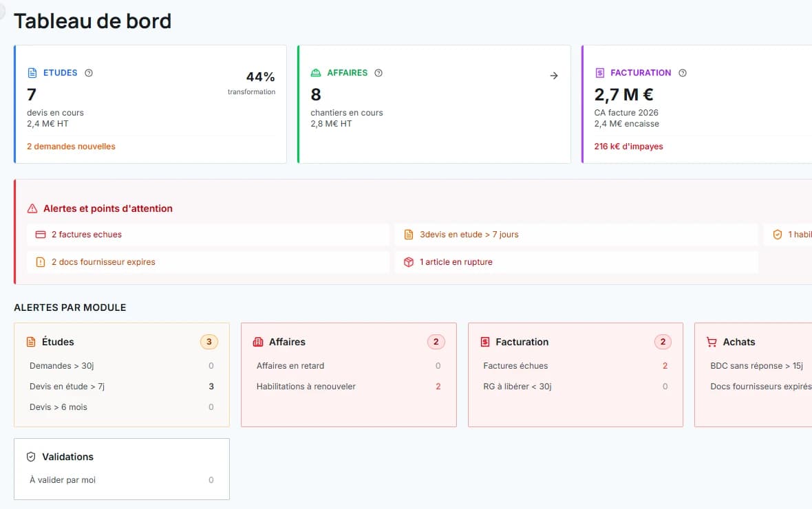Click the Affaires hard hat icon

coord(316,73)
